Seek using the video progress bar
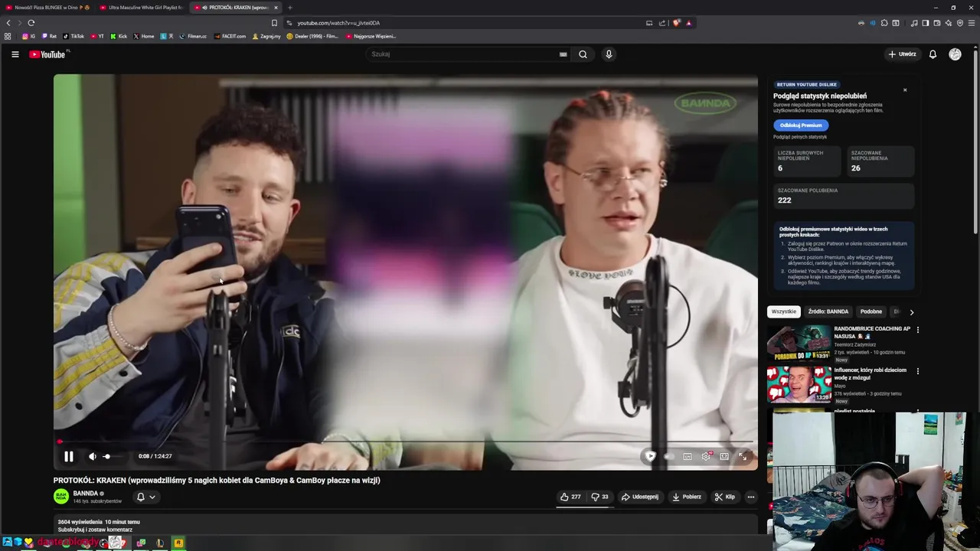 click(406, 442)
